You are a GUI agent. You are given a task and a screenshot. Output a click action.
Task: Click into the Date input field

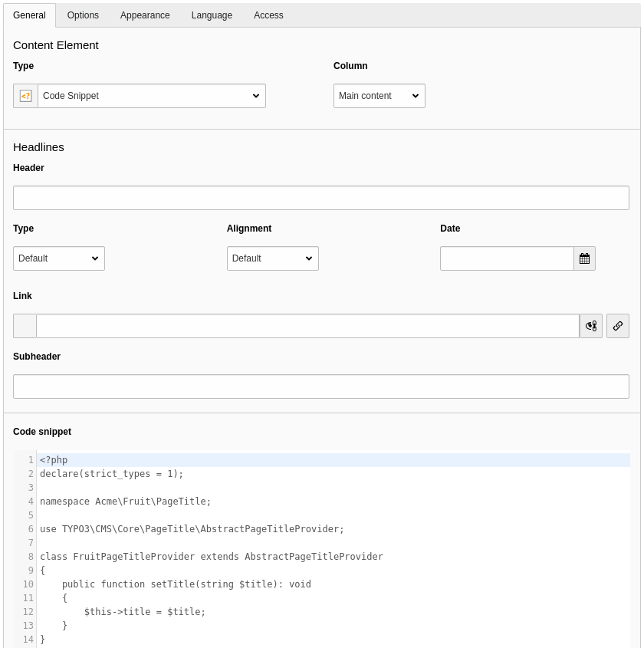506,258
